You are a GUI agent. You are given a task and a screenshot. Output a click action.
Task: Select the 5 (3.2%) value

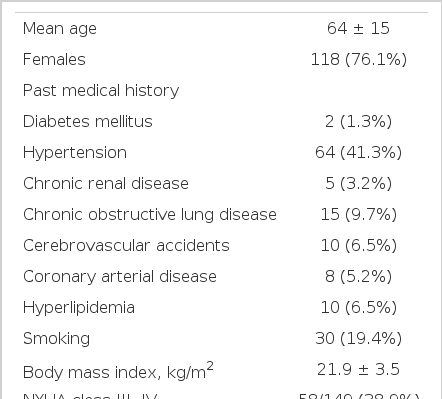pos(358,184)
